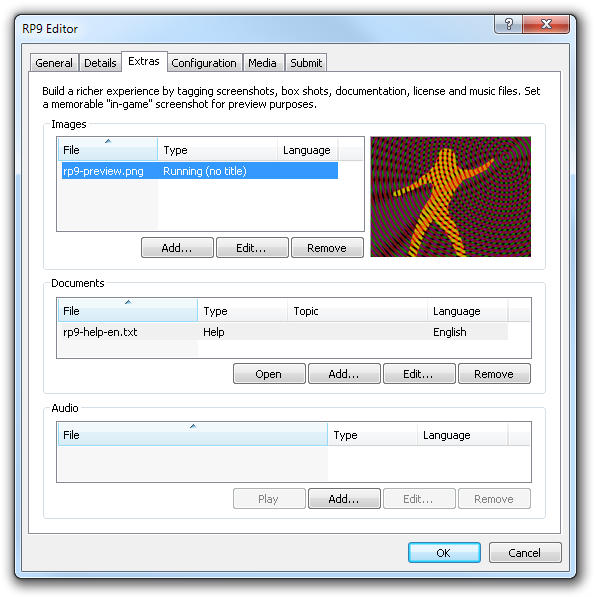Confirm changes with the OK button
Screen dimensions: 595x597
pos(444,552)
